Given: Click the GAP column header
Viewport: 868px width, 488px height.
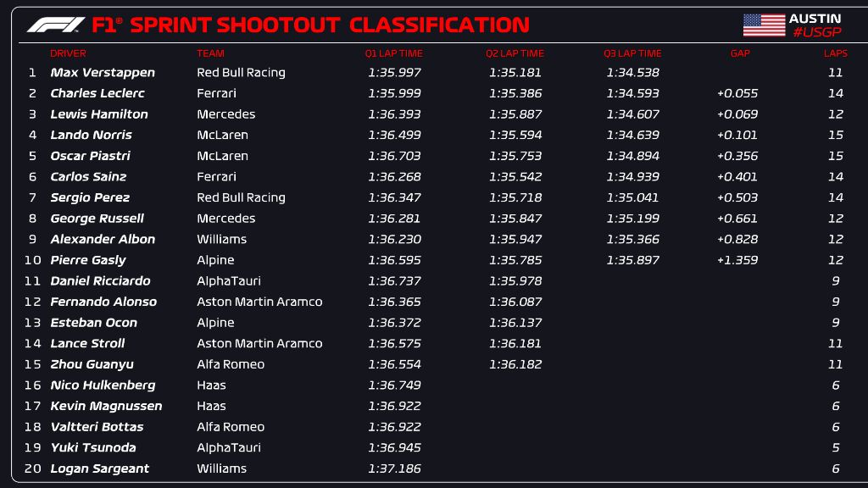Looking at the screenshot, I should coord(739,53).
